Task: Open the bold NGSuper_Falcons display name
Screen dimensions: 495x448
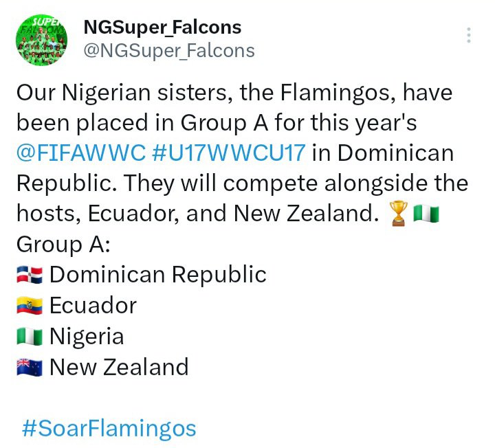Action: (162, 27)
